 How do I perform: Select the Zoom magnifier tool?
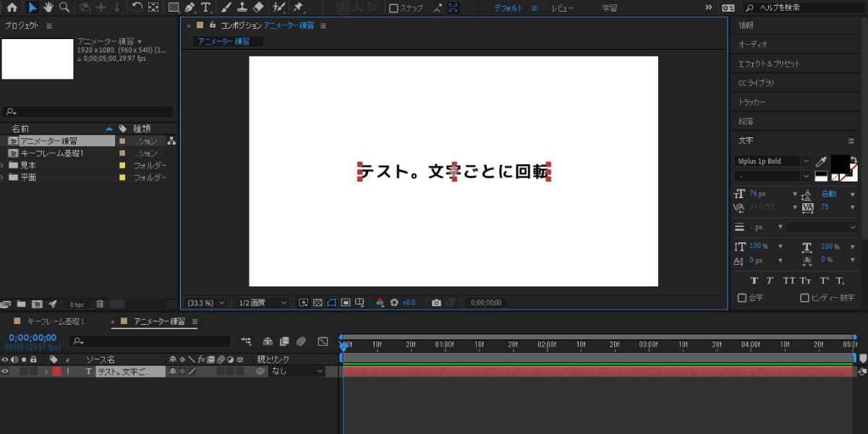[x=64, y=8]
